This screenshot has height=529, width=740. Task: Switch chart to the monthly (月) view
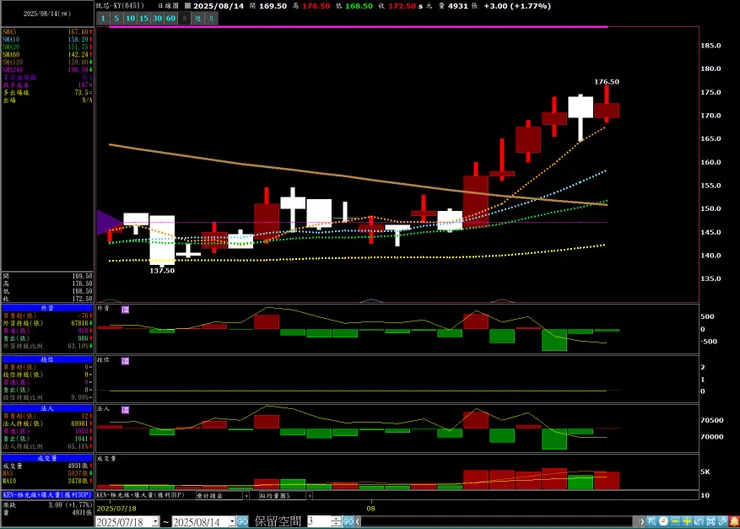click(211, 18)
